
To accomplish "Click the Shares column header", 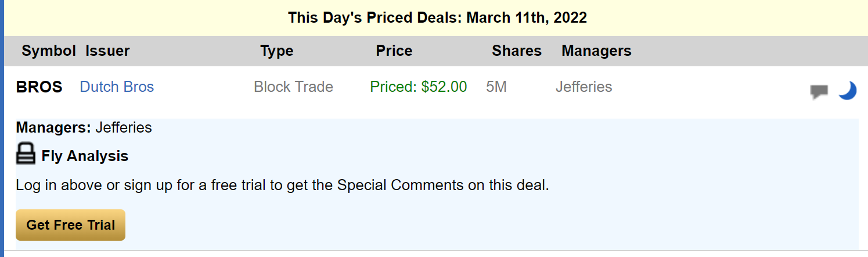I will pyautogui.click(x=517, y=51).
